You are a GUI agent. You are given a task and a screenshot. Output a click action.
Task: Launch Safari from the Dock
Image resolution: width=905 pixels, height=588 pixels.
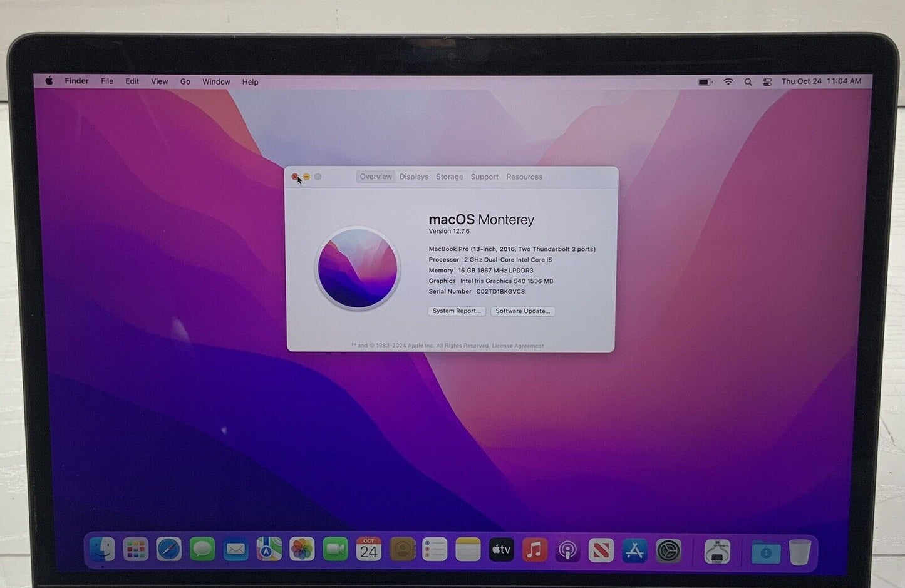169,550
